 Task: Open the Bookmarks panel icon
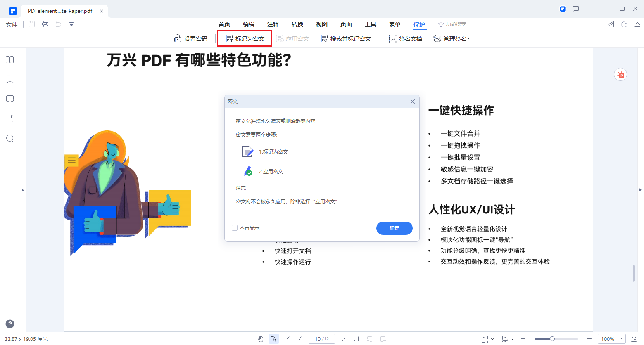point(10,79)
